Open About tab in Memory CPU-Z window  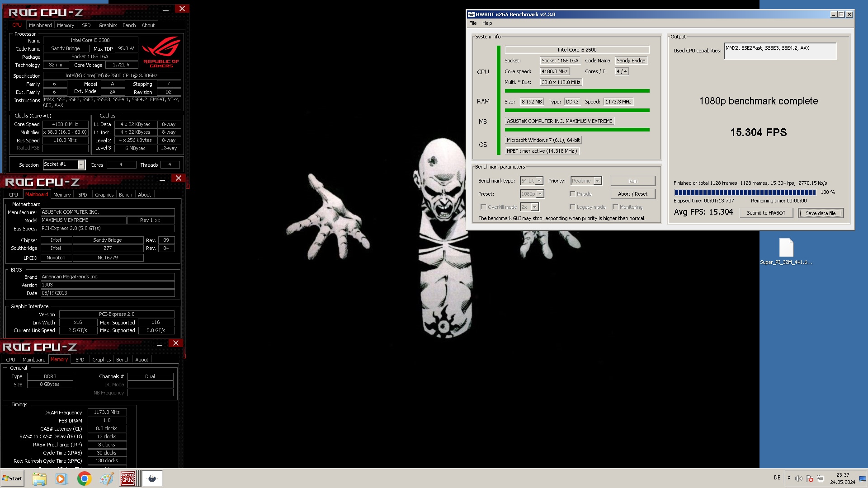[x=142, y=360]
